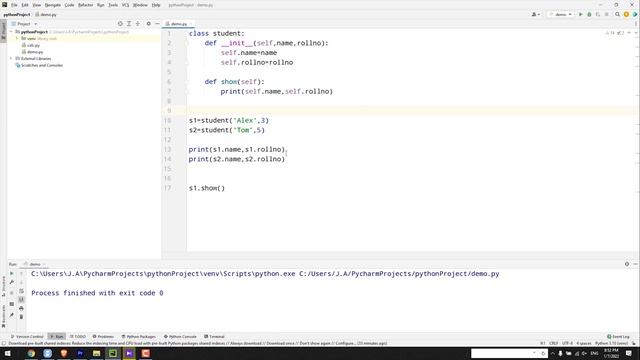Open the Structure side tool window
This screenshot has width=640, height=360.
tap(4, 286)
